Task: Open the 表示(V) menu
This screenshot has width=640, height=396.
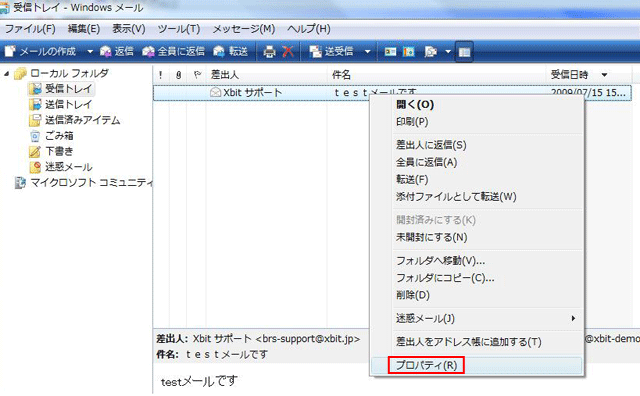Action: coord(129,29)
